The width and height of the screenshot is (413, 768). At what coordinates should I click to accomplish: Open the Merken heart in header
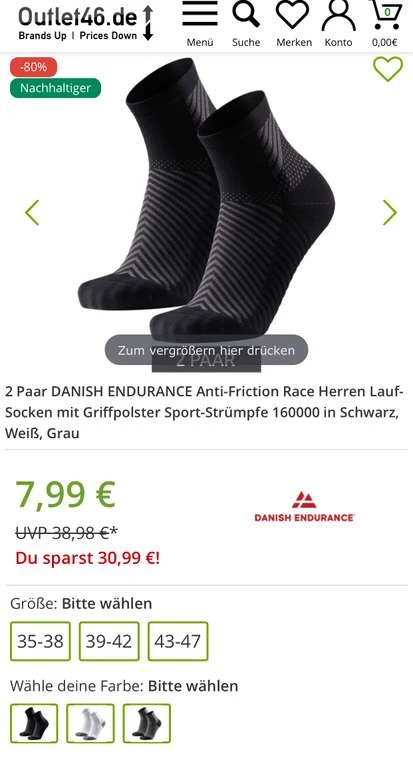[x=292, y=15]
